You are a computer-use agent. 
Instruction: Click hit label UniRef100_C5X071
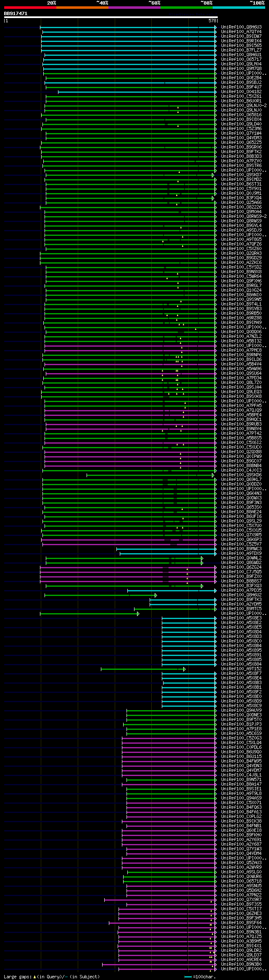(241, 802)
